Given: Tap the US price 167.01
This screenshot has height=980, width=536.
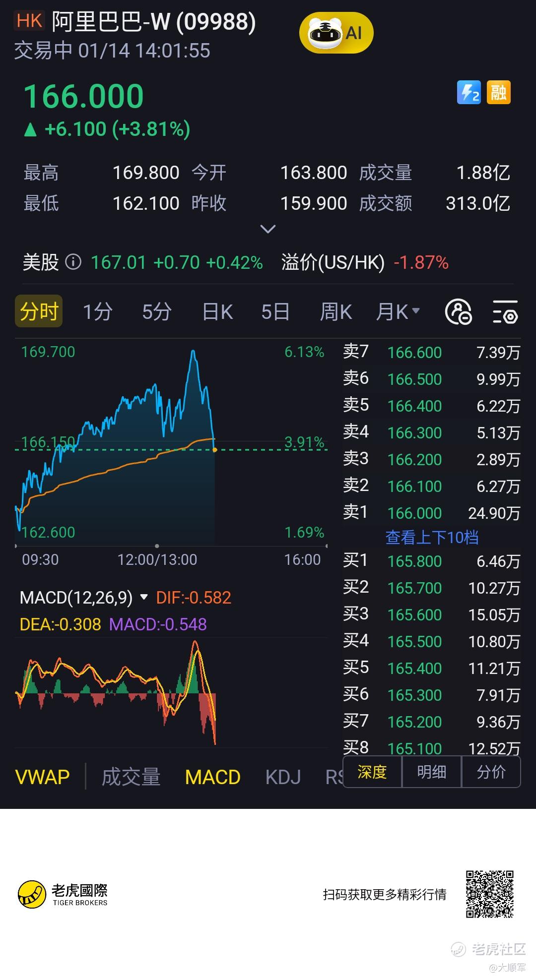Looking at the screenshot, I should point(119,262).
